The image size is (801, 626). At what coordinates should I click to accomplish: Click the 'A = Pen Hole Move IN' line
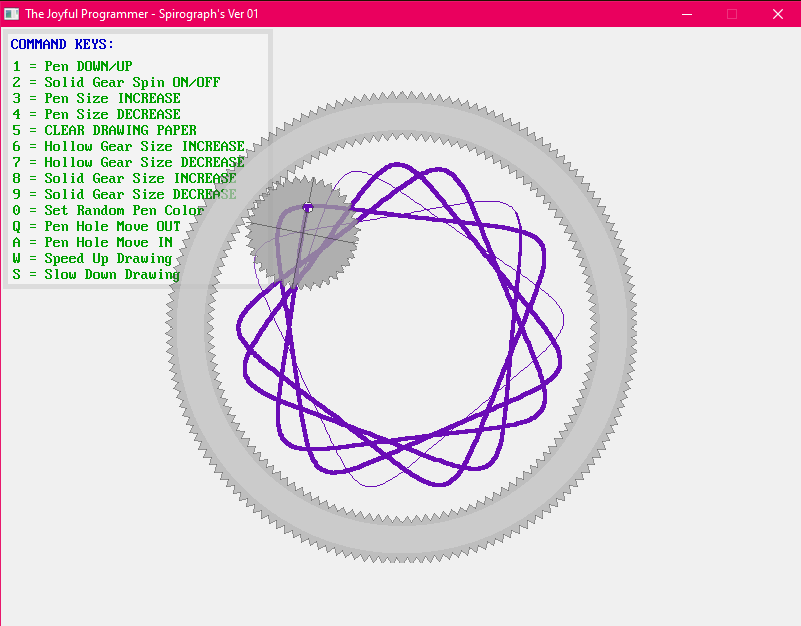click(92, 242)
